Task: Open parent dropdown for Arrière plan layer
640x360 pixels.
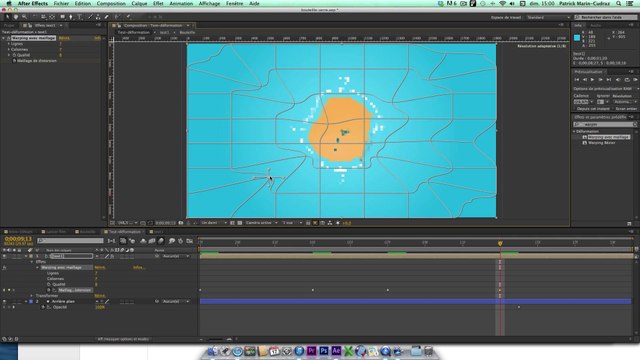Action: tap(176, 301)
